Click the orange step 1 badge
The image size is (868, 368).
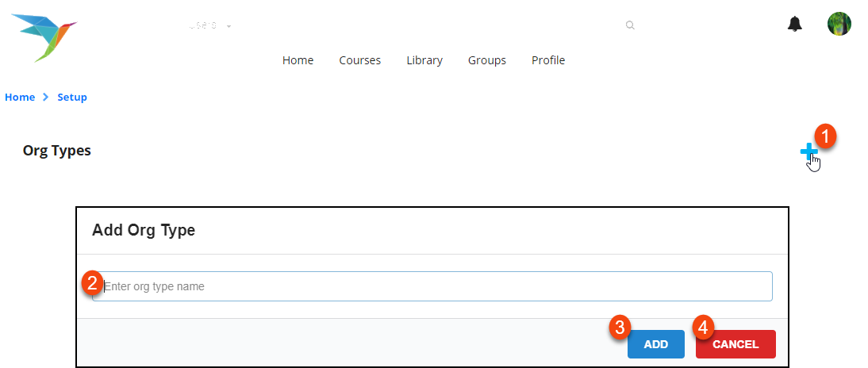pos(825,136)
